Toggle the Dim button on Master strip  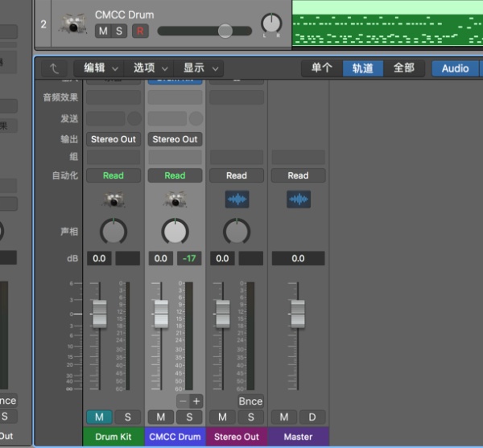(x=312, y=417)
